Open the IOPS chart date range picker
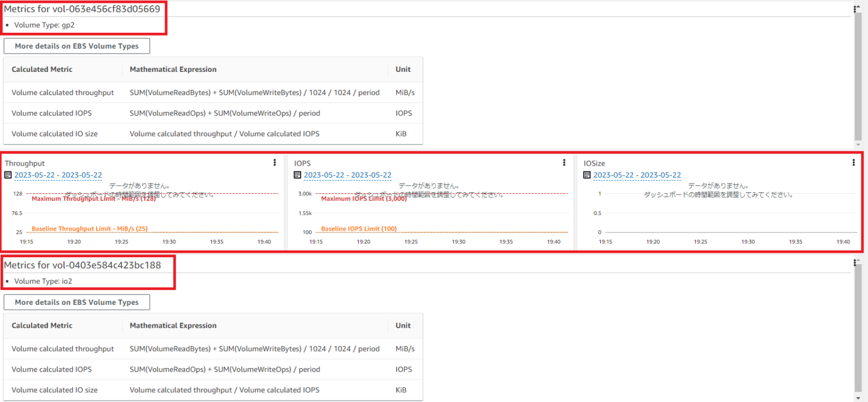This screenshot has height=402, width=868. point(348,175)
